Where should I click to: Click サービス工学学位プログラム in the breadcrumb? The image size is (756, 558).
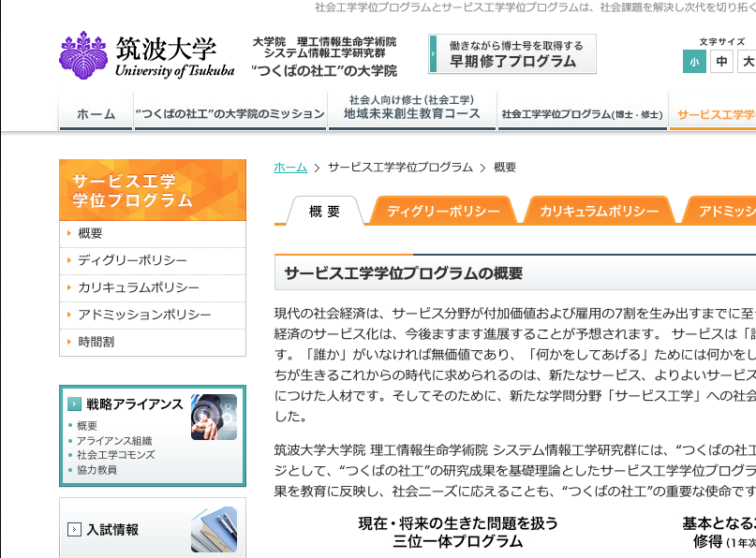click(400, 168)
